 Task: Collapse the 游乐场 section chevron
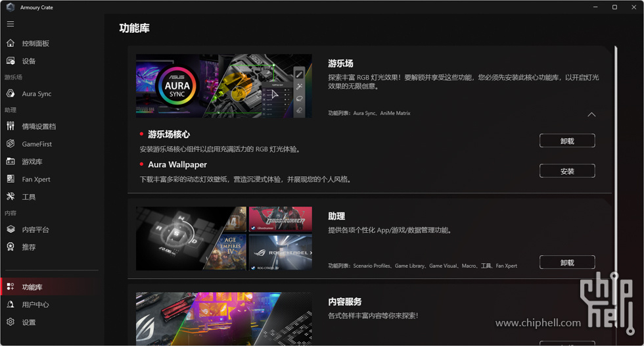[x=591, y=114]
